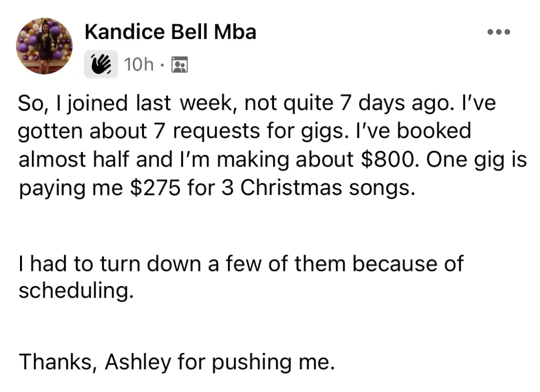This screenshot has width=540, height=392.
Task: Click the words 'pushing me.' at post end
Action: point(273,363)
